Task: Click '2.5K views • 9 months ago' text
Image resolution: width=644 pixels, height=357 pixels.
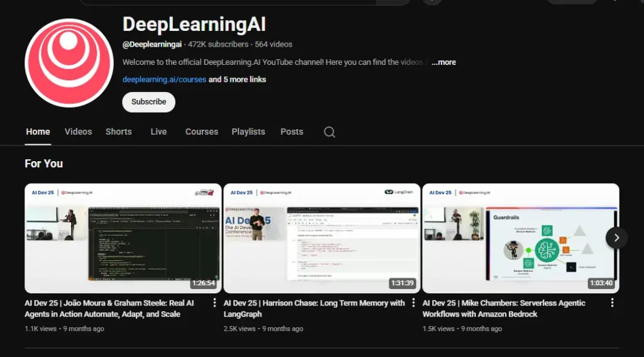Action: click(x=264, y=329)
